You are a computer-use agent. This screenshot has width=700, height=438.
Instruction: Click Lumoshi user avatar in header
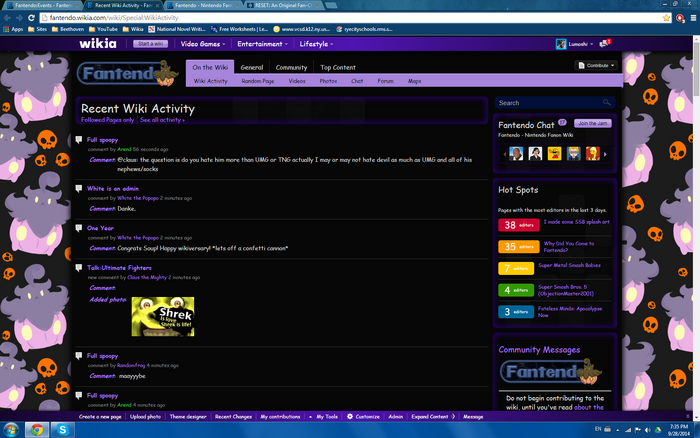(x=561, y=44)
